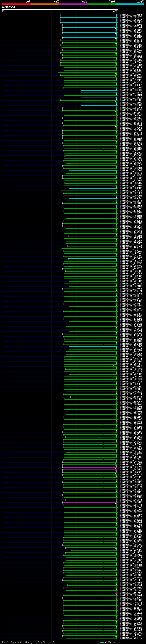Click the purple alignment bar of UniRef100_C0HH91
Screen dimensions: 146x644
(90, 467)
